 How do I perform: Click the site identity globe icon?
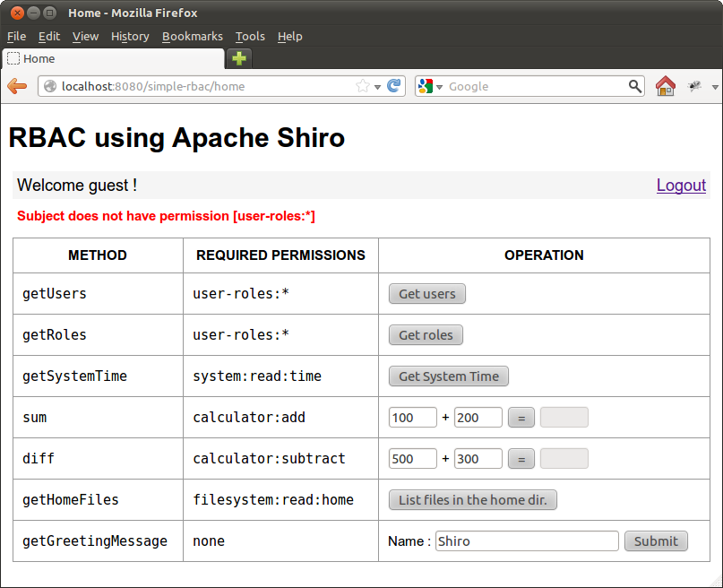50,87
